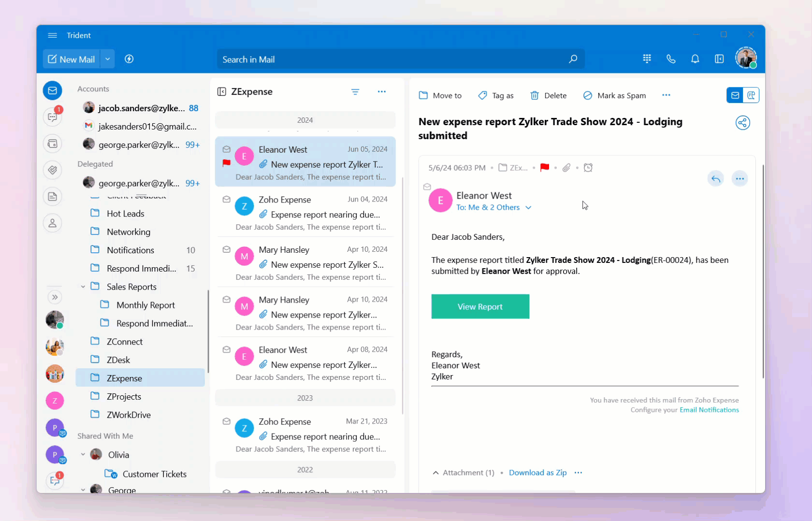This screenshot has width=812, height=521.
Task: Follow the Email Notifications link
Action: point(709,410)
